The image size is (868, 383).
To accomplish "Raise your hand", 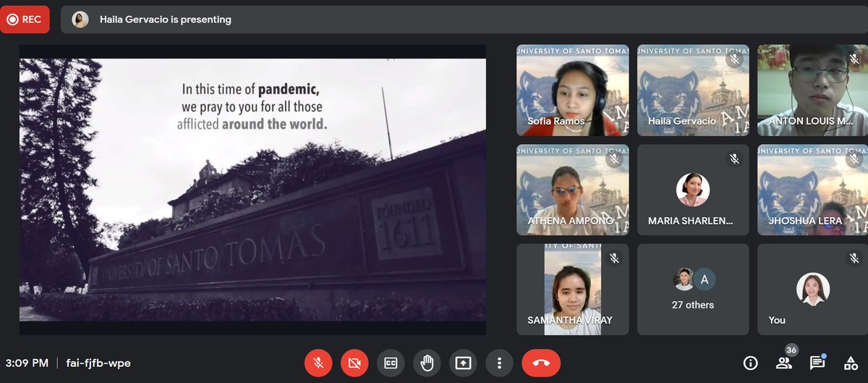I will click(427, 363).
